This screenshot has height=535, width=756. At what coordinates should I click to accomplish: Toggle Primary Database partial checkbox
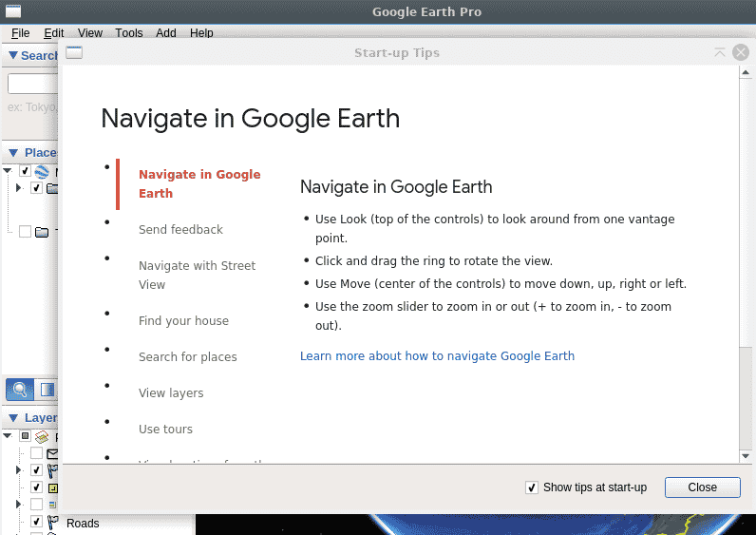pos(25,436)
